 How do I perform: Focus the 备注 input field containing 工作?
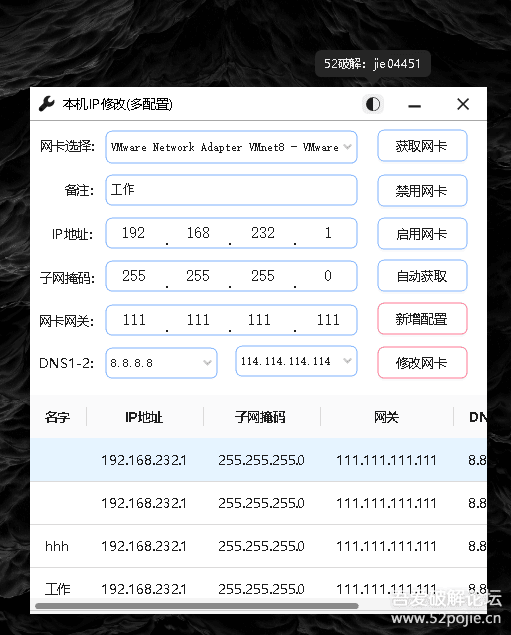coord(231,190)
